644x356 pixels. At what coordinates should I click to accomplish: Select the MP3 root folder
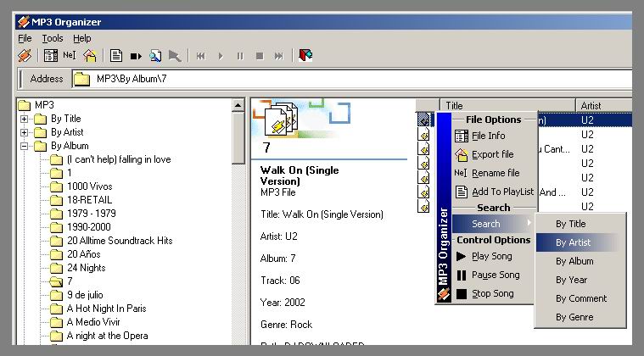coord(36,105)
